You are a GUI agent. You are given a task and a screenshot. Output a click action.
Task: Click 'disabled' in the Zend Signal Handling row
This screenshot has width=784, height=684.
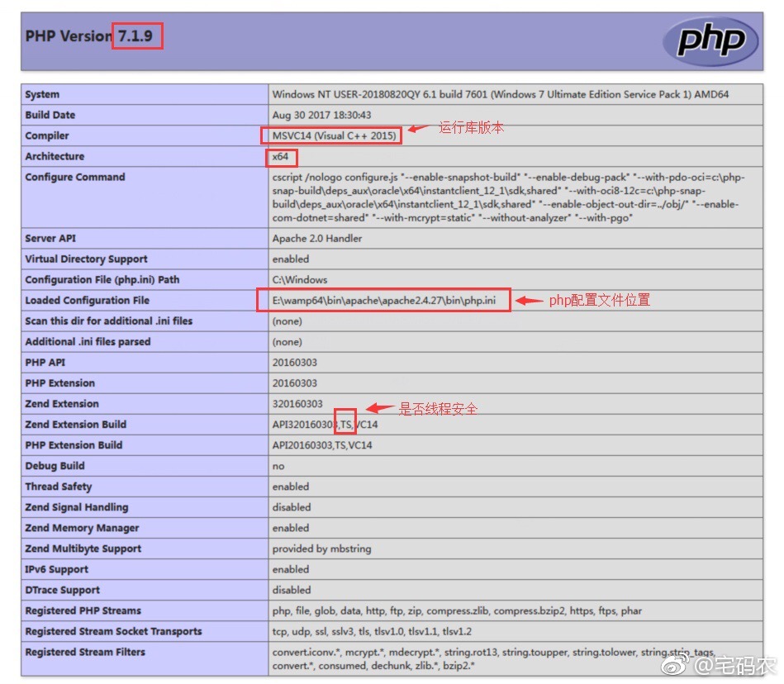292,507
